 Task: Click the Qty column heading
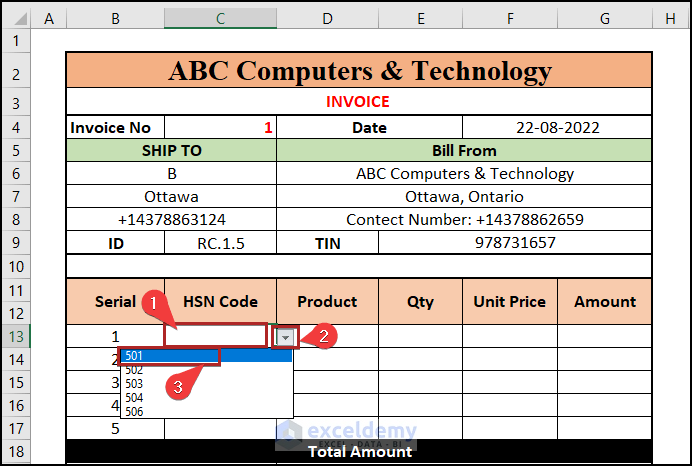[420, 301]
